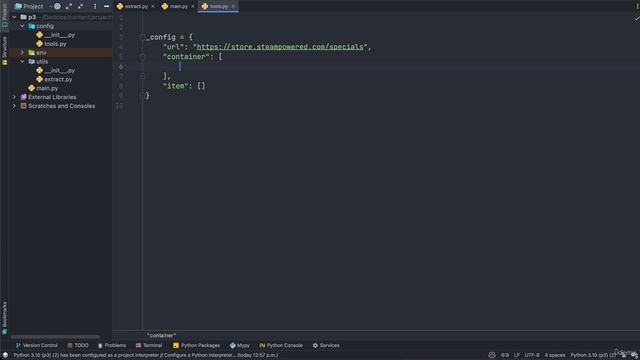Open the TODO tool window

pyautogui.click(x=78, y=345)
